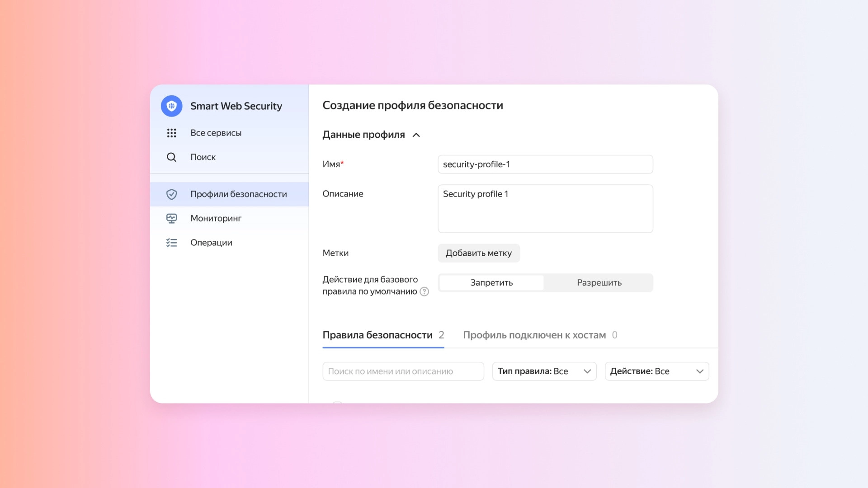Click the search magnifier icon in sidebar
Screen dimensions: 868x488
(x=171, y=157)
